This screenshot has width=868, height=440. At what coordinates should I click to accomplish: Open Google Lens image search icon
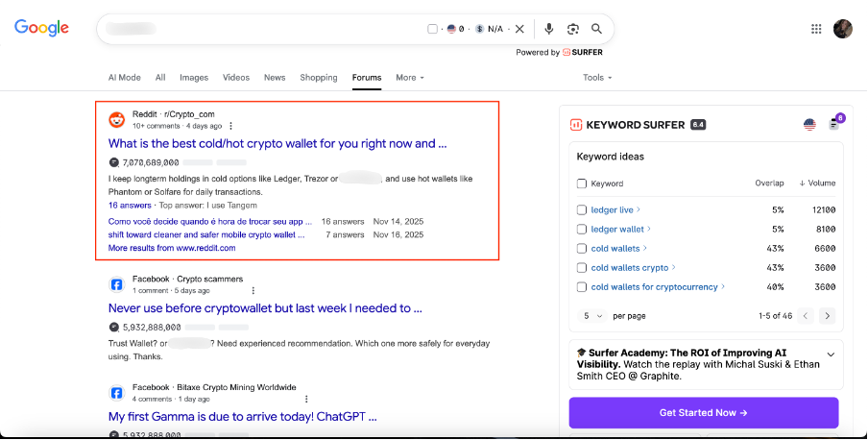pos(573,29)
